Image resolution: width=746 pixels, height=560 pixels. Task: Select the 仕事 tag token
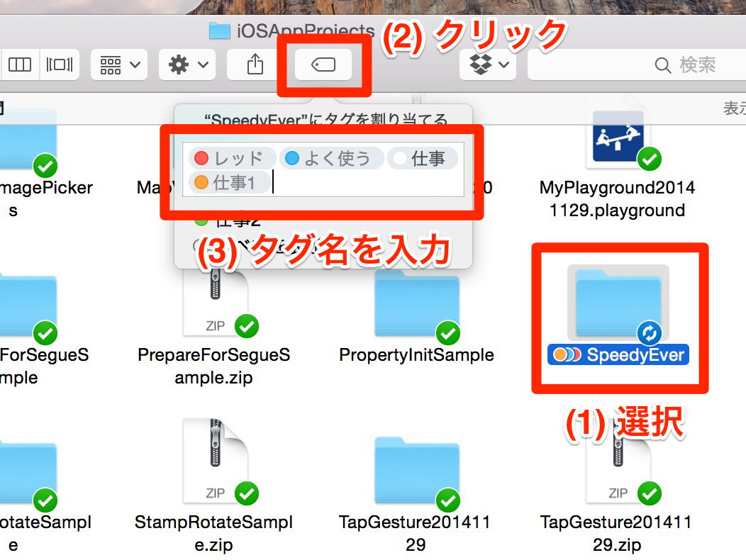[423, 158]
